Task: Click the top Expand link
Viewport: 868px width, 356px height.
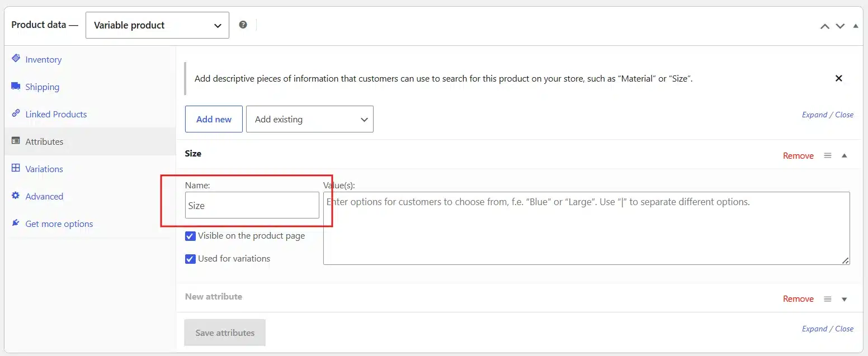Action: [x=814, y=115]
